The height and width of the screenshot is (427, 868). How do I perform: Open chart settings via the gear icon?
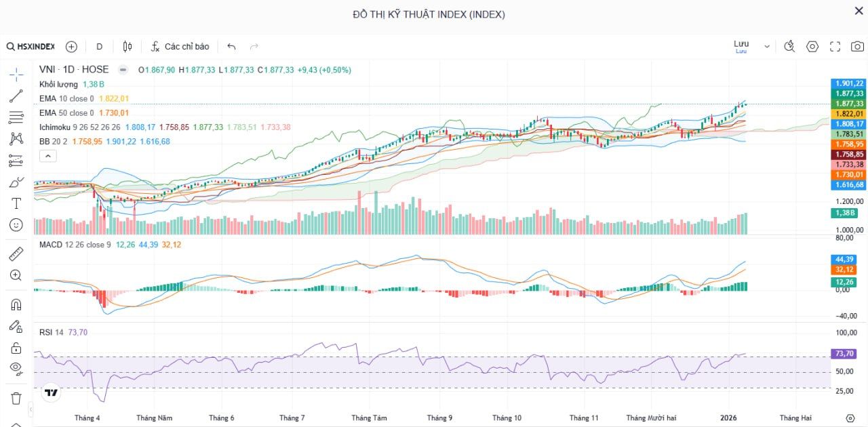coord(812,47)
